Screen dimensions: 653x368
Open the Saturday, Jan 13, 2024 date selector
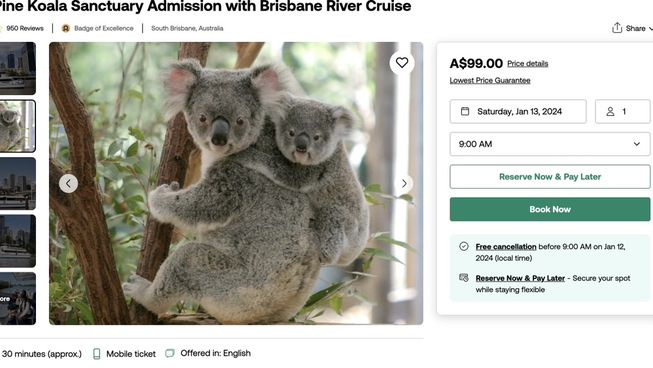(x=518, y=111)
